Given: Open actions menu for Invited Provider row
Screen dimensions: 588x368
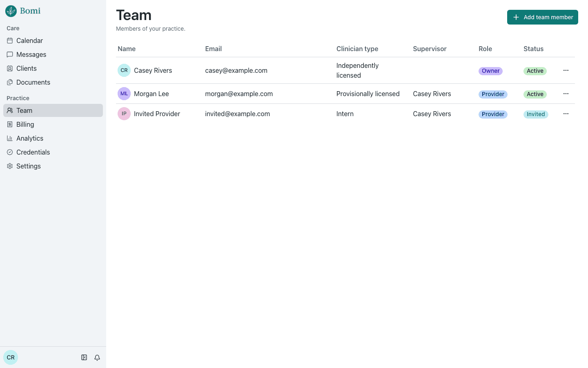Looking at the screenshot, I should coord(566,114).
